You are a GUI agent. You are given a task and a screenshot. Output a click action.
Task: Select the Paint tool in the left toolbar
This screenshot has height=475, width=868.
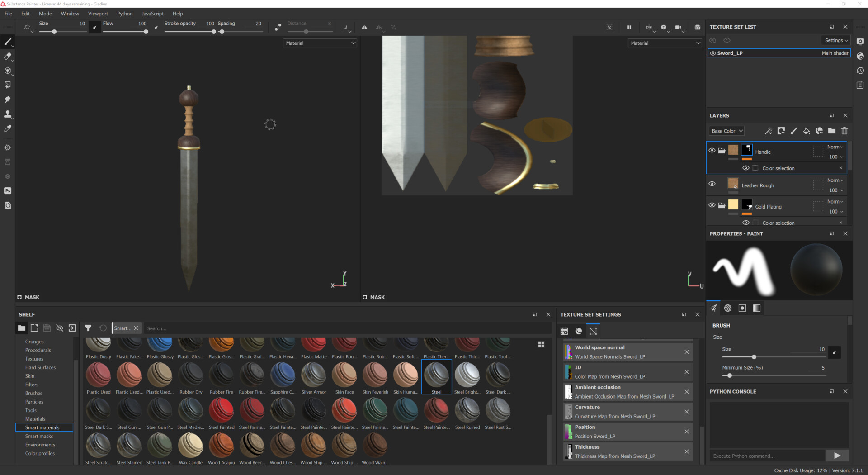(7, 42)
